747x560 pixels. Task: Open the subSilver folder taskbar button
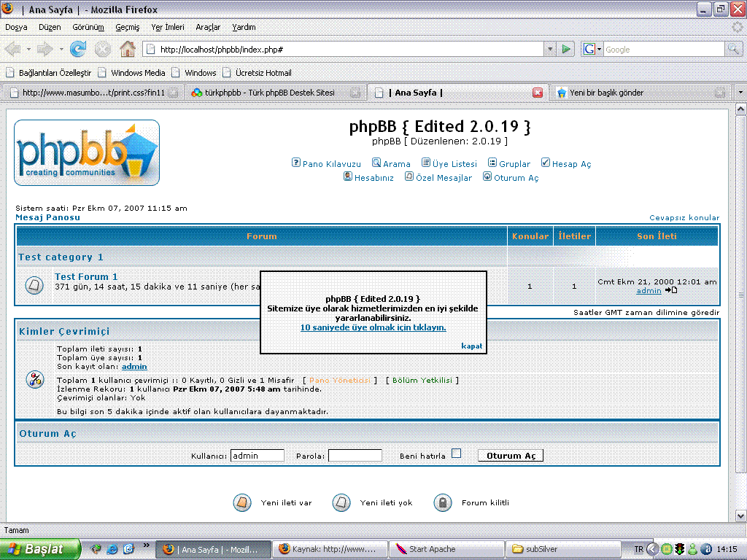pos(563,549)
